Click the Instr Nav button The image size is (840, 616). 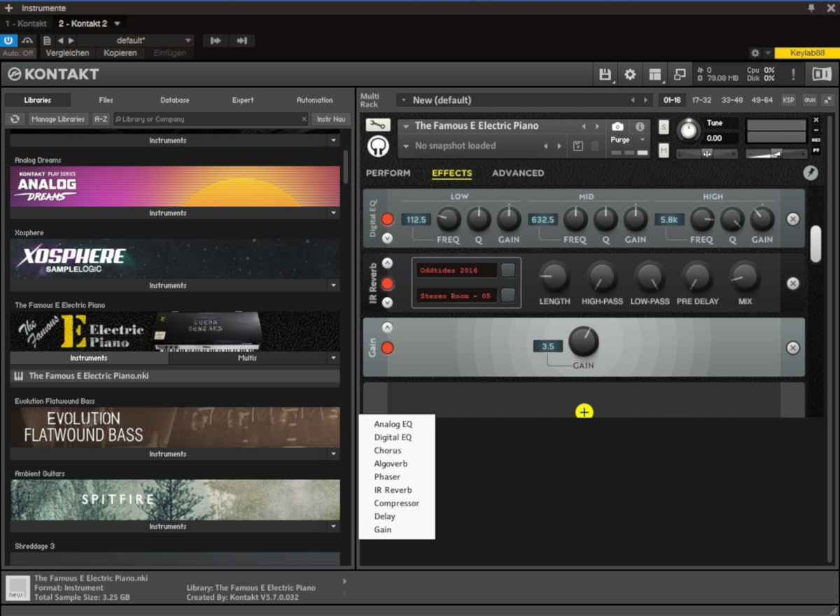(x=331, y=119)
